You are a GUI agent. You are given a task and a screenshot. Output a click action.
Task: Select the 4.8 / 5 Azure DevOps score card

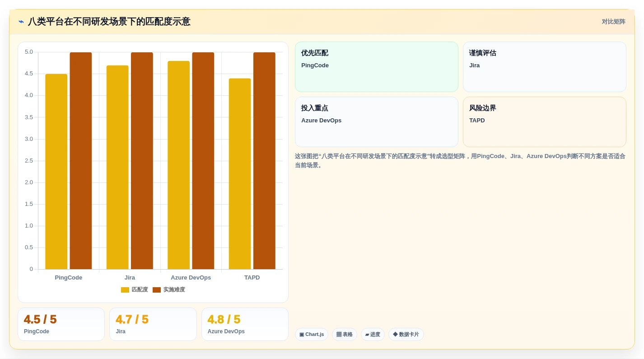click(245, 324)
